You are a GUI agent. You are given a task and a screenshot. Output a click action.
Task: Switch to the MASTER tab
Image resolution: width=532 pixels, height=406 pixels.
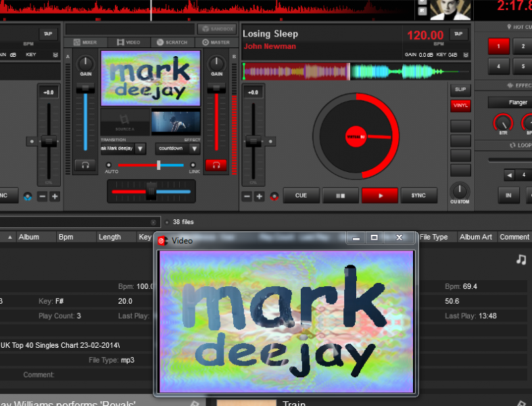[x=216, y=42]
